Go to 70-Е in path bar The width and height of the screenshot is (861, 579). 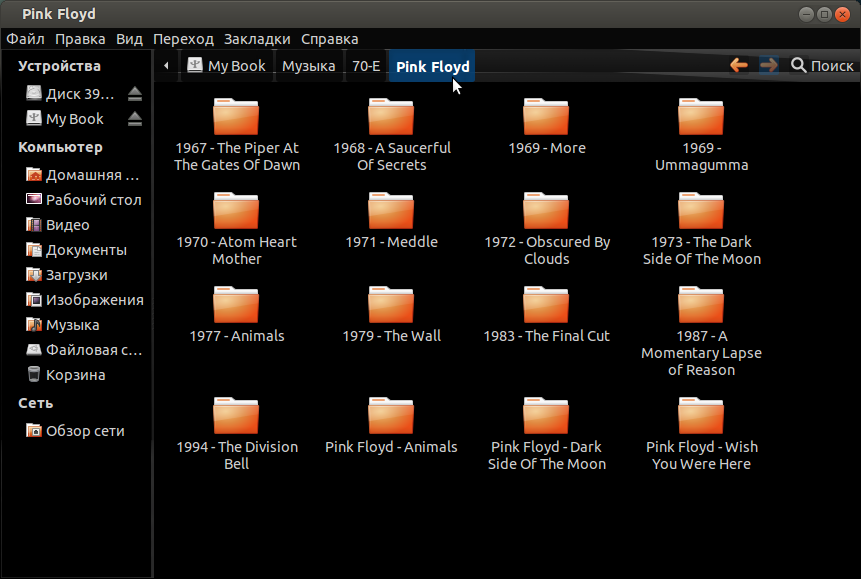(x=366, y=66)
